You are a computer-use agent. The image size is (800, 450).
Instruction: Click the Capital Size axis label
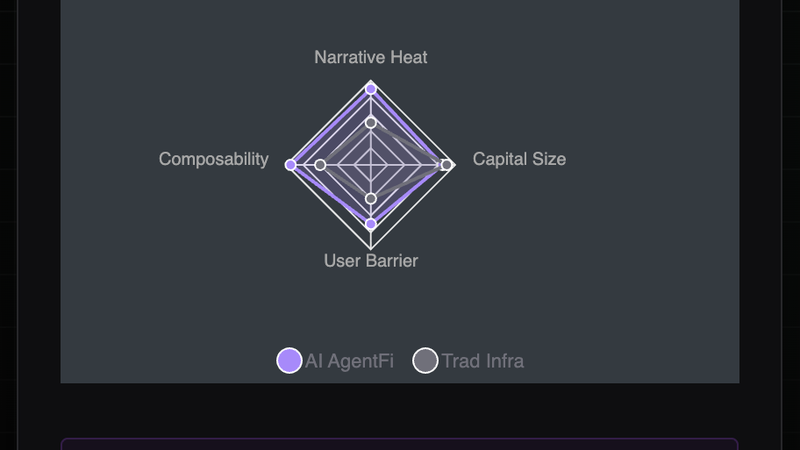(519, 159)
